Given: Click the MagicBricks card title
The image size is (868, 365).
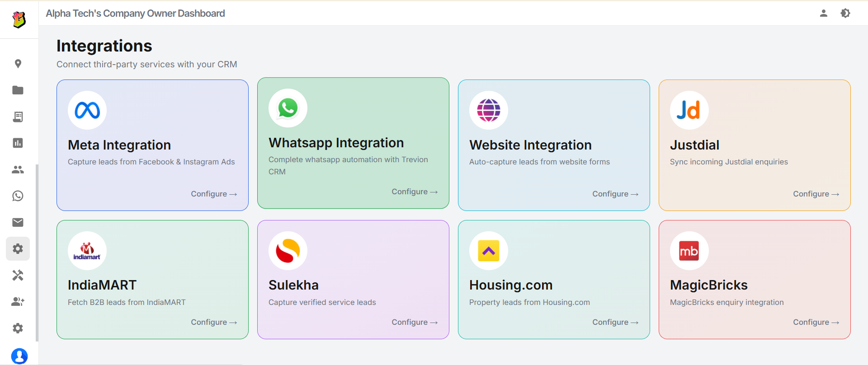Looking at the screenshot, I should 709,285.
